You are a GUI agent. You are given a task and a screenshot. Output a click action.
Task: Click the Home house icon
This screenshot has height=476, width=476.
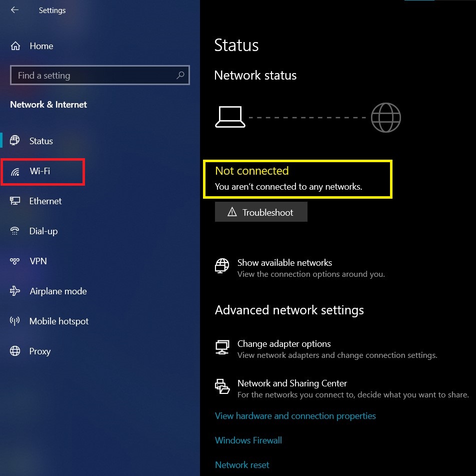coord(15,46)
